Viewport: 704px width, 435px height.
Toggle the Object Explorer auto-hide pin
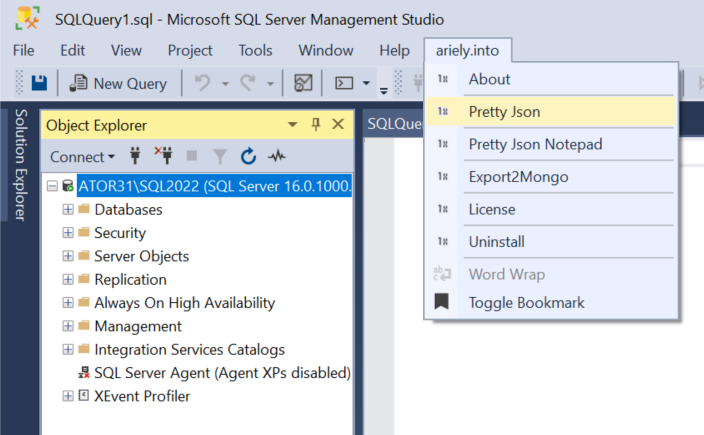(x=316, y=124)
